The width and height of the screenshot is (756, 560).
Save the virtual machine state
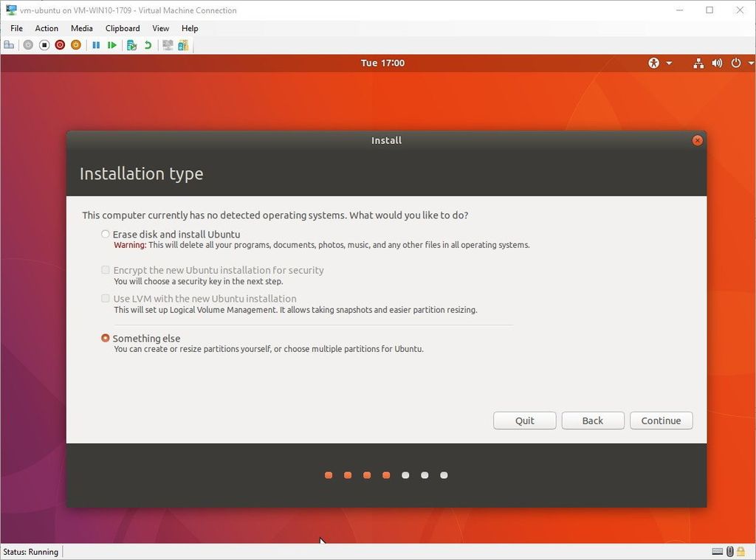pos(75,45)
